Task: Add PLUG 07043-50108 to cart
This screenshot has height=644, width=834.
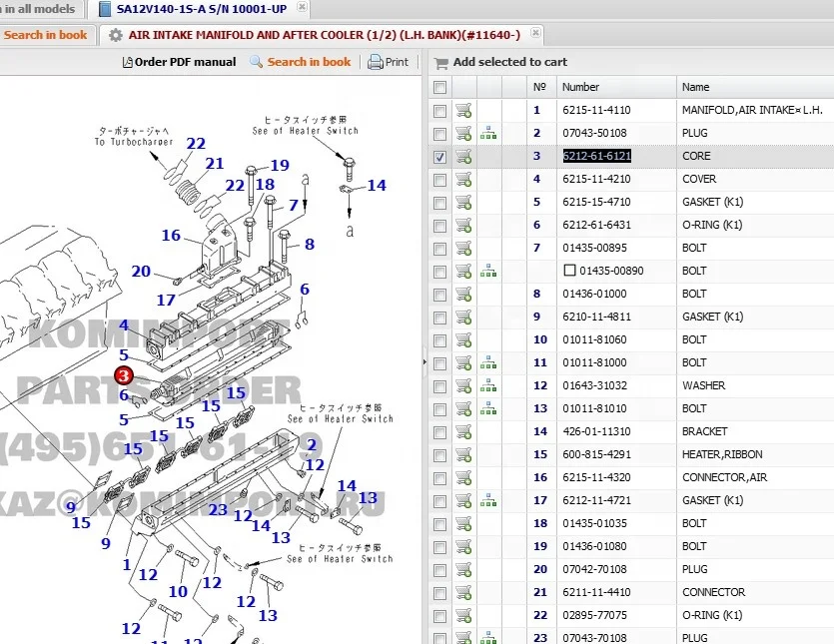Action: click(463, 133)
